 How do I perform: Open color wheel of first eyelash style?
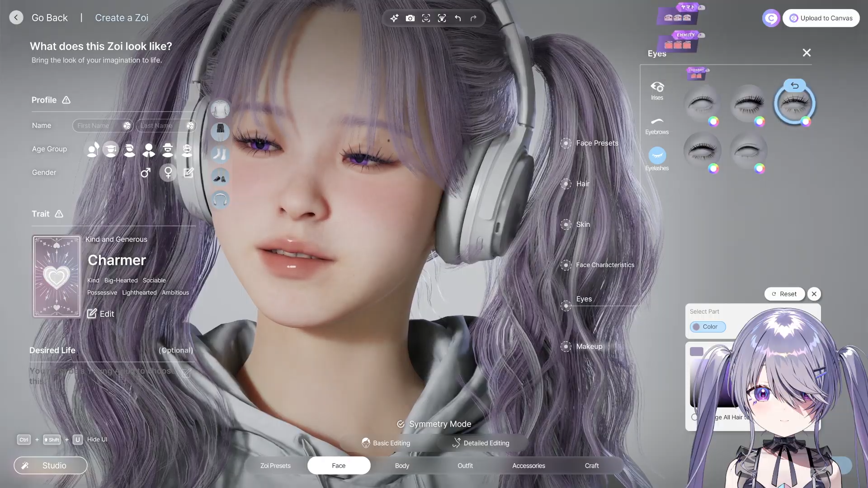click(713, 121)
